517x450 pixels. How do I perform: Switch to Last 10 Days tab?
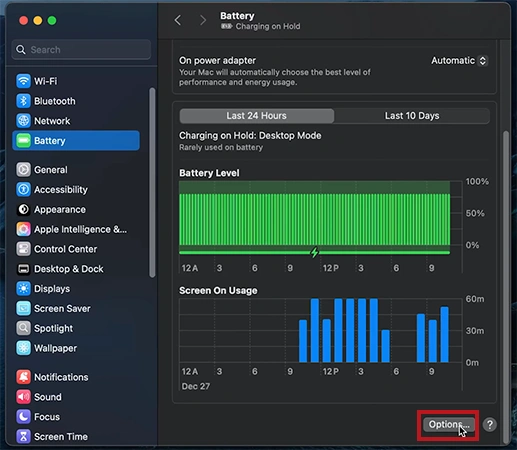pos(412,116)
